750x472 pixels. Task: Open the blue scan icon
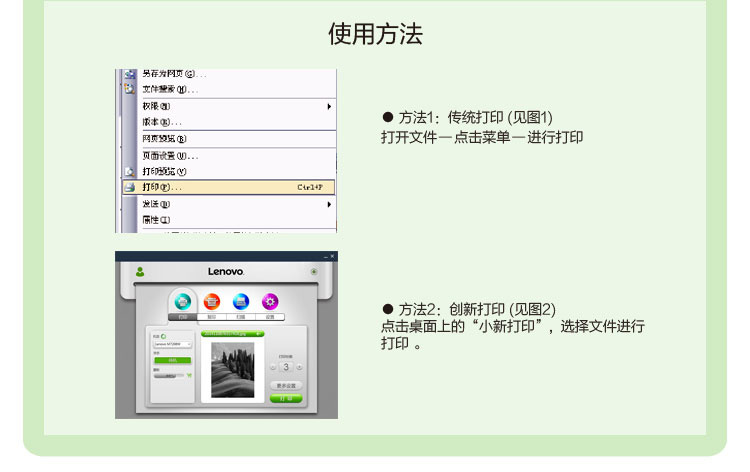coord(240,301)
